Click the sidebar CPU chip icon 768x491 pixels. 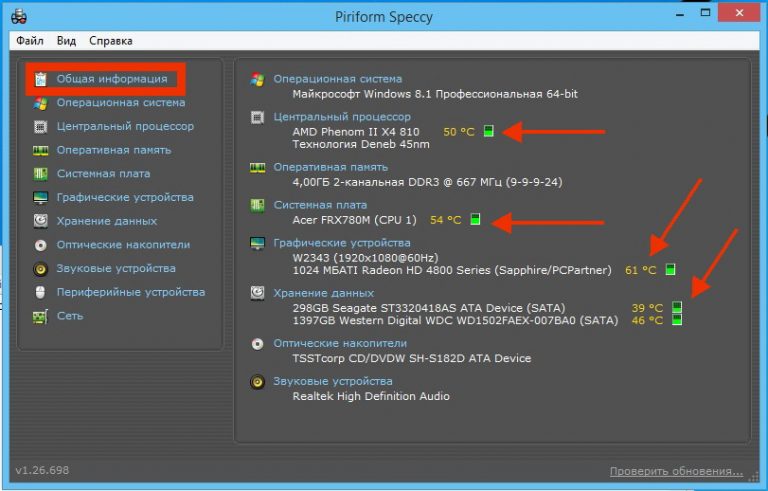point(41,126)
